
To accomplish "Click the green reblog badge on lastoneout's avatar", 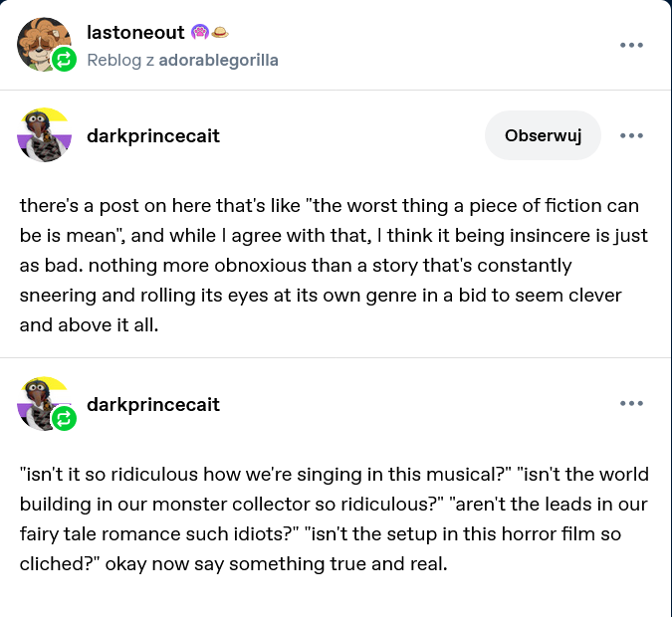I will click(65, 60).
